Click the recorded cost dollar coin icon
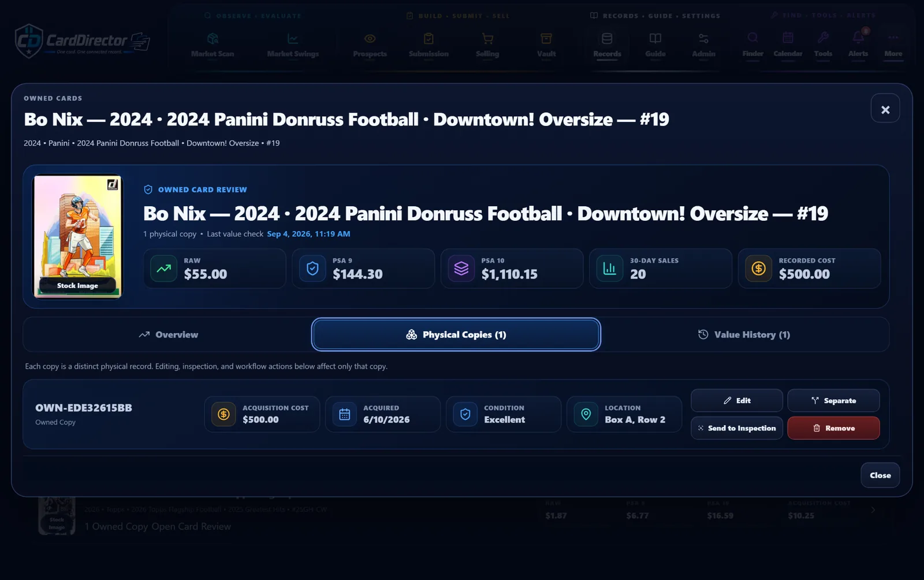 759,269
